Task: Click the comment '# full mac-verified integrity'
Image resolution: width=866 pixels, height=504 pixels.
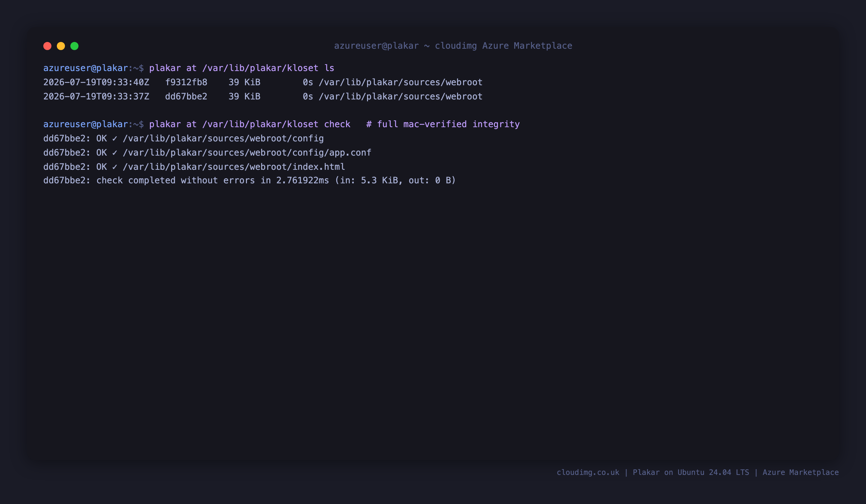Action: point(443,124)
